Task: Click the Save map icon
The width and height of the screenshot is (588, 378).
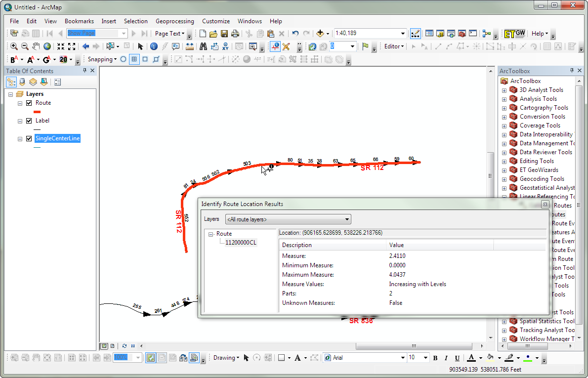Action: point(224,34)
